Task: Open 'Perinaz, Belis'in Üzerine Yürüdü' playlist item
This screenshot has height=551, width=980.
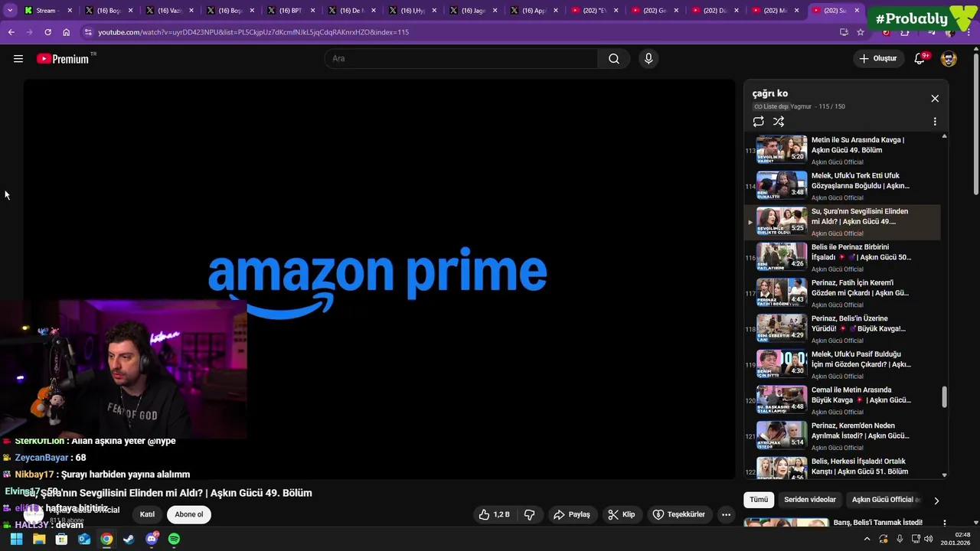Action: click(x=842, y=329)
